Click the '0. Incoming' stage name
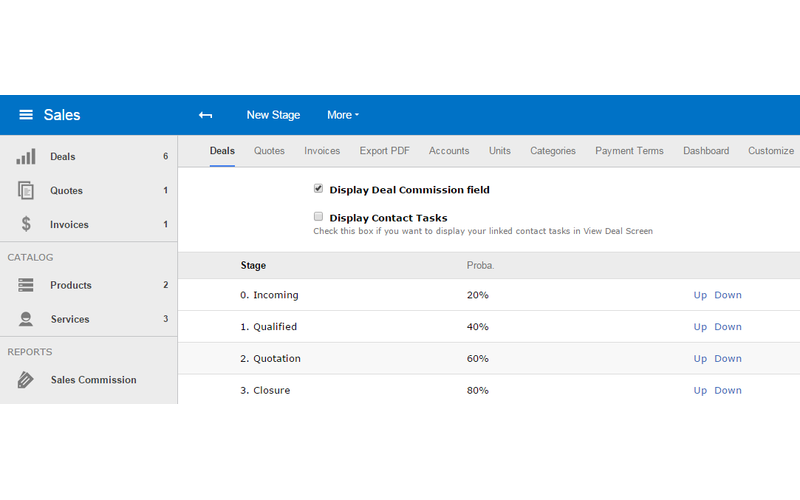The height and width of the screenshot is (500, 800). click(x=269, y=295)
